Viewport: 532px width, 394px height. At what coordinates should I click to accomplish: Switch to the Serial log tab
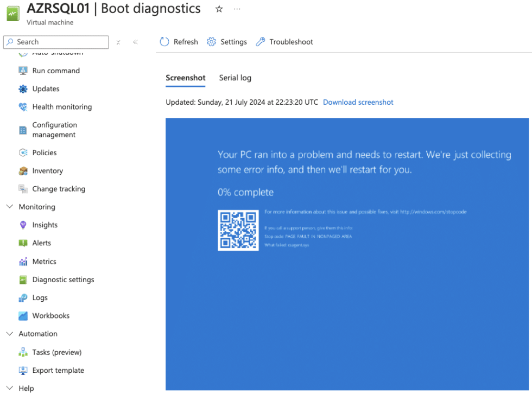tap(235, 78)
